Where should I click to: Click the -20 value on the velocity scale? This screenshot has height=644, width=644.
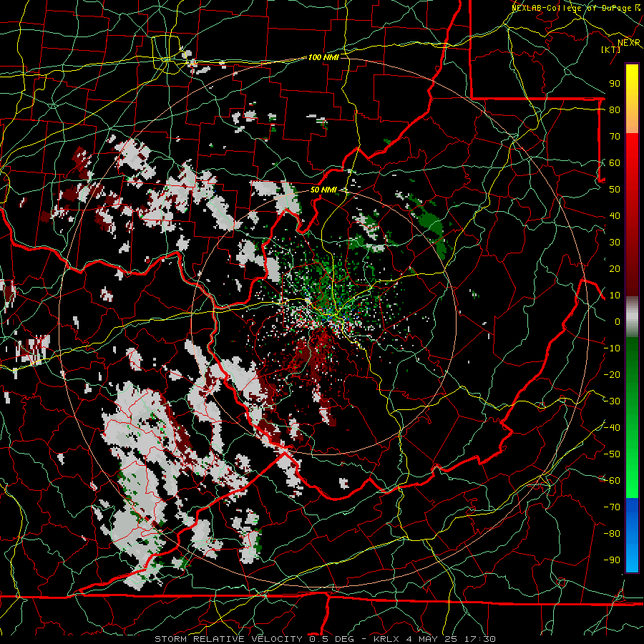612,374
